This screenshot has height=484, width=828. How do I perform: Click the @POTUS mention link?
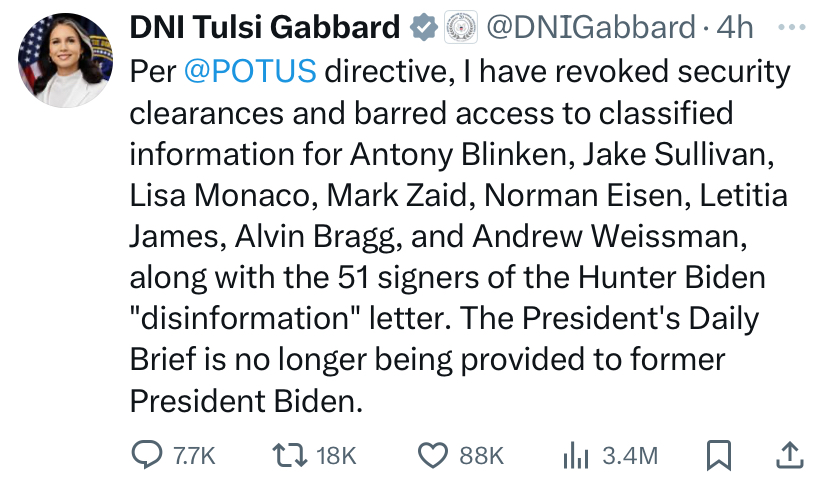click(x=250, y=71)
